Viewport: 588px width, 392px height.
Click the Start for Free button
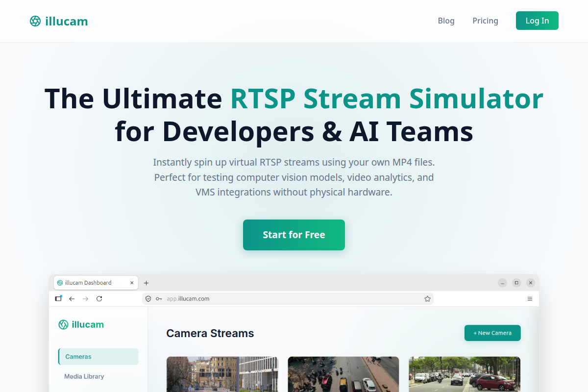[x=294, y=235]
